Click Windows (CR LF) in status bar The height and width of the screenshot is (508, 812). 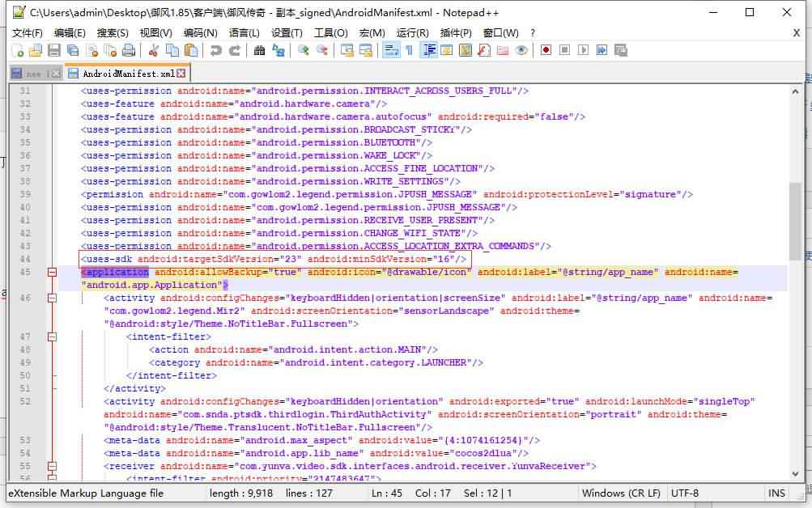621,493
